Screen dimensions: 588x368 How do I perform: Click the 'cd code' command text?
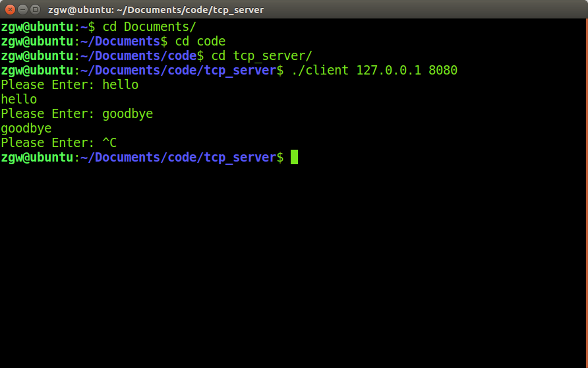coord(200,42)
